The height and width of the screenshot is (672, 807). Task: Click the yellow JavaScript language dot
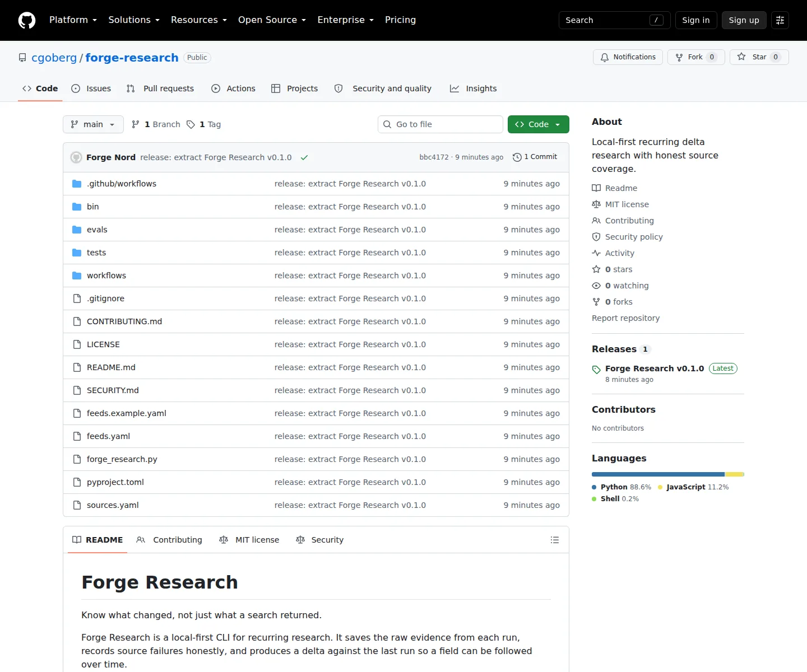[660, 487]
